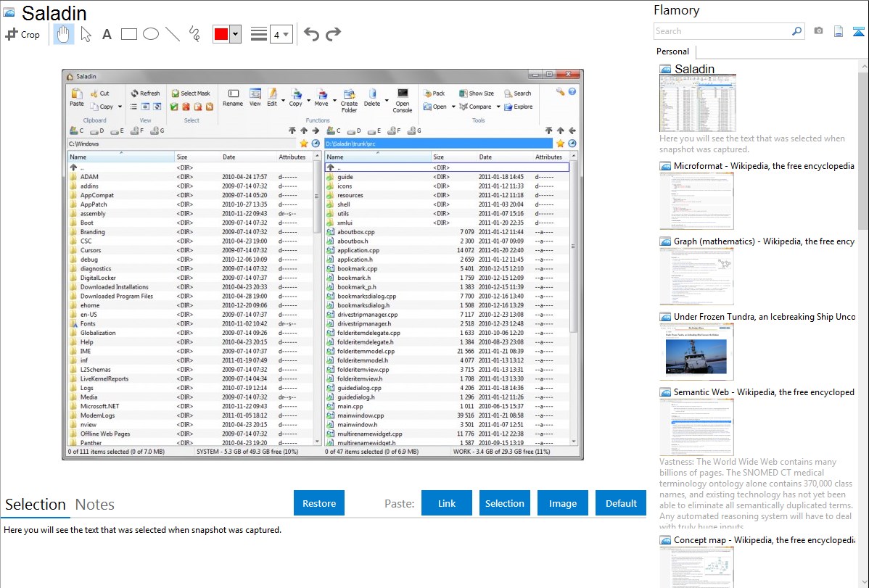Open the line width dropdown showing 4
The width and height of the screenshot is (869, 588).
click(281, 35)
